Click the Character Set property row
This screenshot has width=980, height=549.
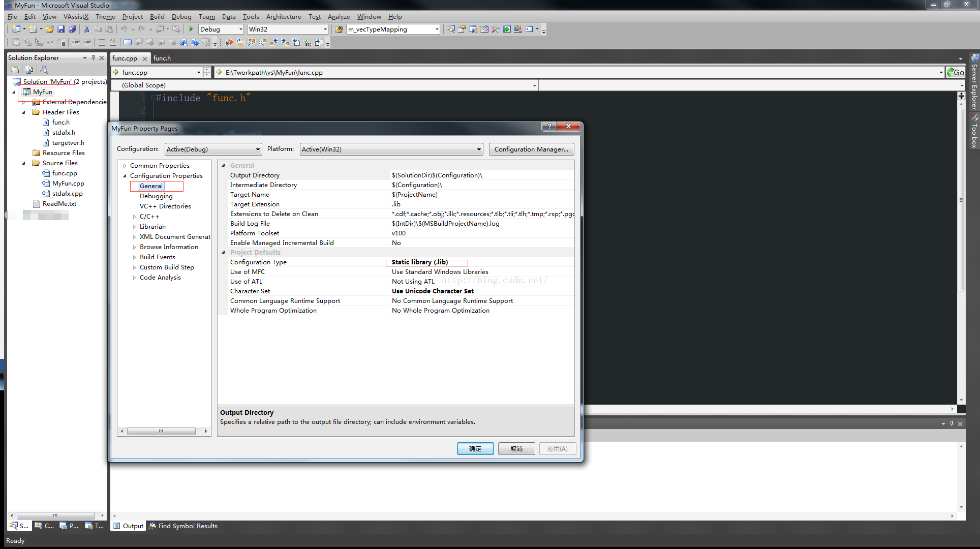396,291
